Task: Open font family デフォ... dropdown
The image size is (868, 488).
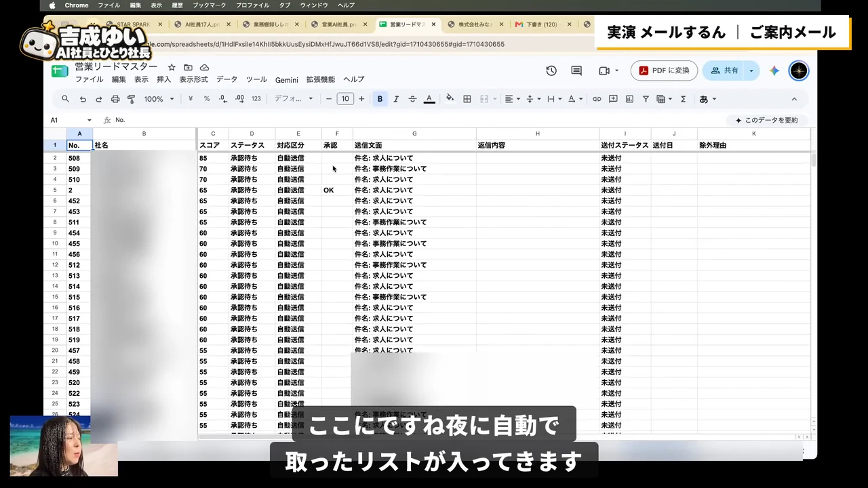Action: [x=294, y=99]
